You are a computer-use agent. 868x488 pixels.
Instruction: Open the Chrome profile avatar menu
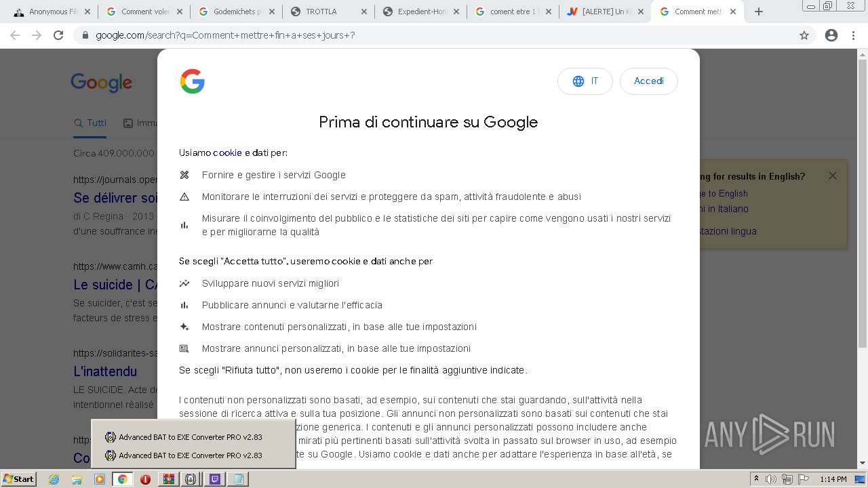[831, 35]
